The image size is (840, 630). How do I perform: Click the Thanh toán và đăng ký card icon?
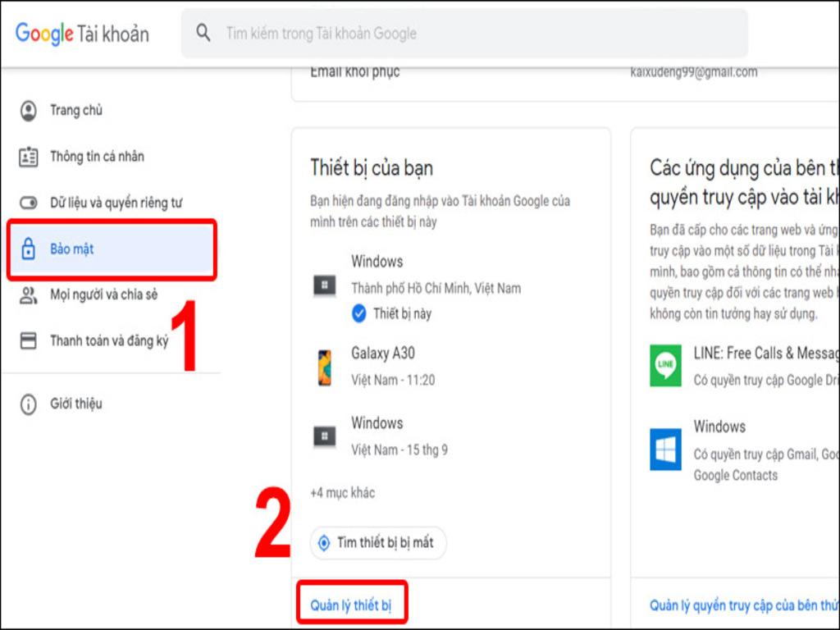[x=29, y=341]
